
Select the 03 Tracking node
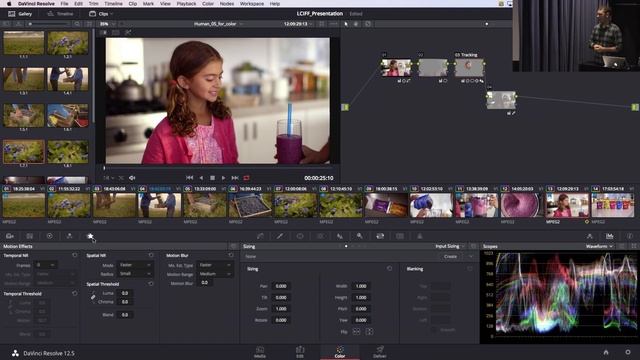469,68
